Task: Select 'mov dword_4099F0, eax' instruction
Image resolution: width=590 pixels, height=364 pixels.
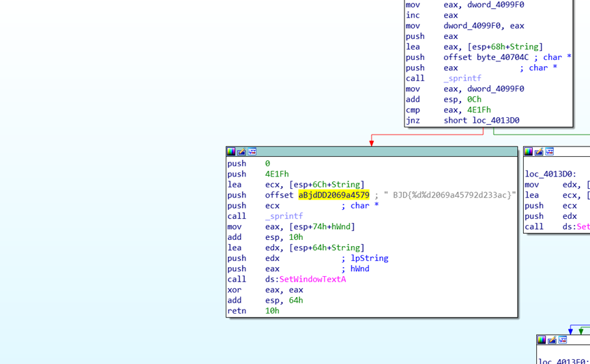Action: pos(464,26)
